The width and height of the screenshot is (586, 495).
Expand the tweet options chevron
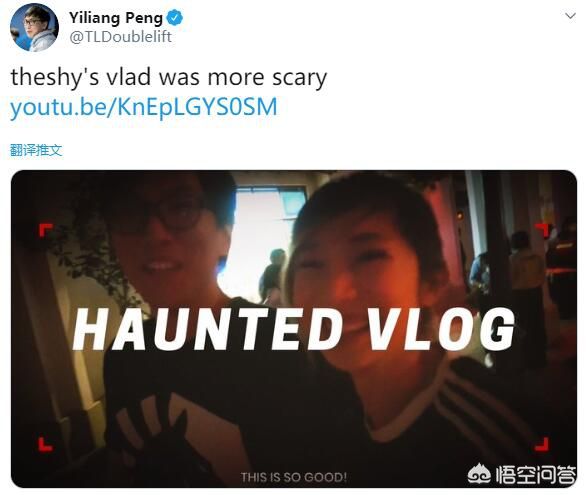click(570, 16)
